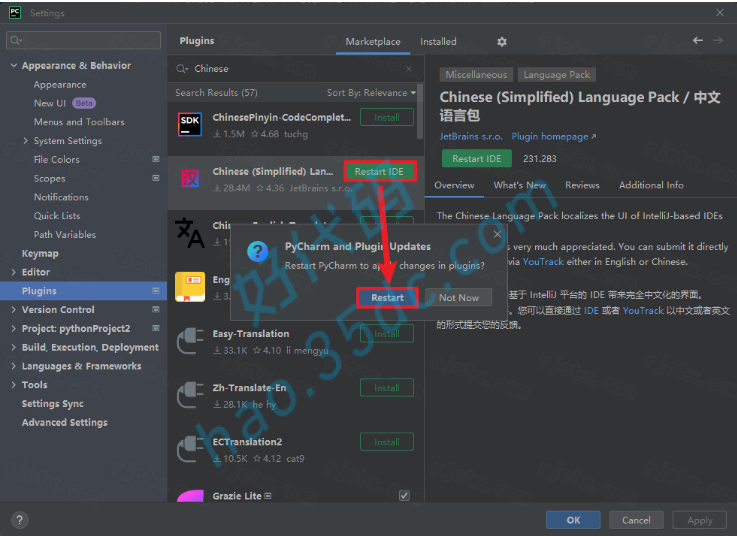Click the settings search field
Image resolution: width=737 pixels, height=536 pixels.
point(84,40)
